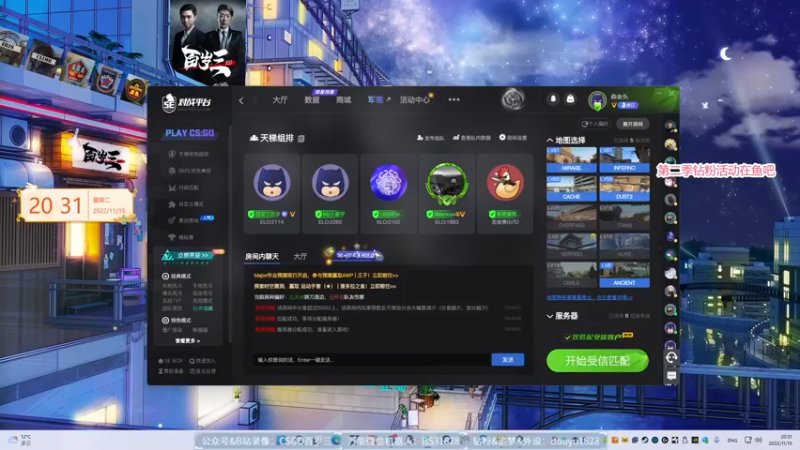Click 快速加入 quick join
The height and width of the screenshot is (450, 800).
[203, 361]
